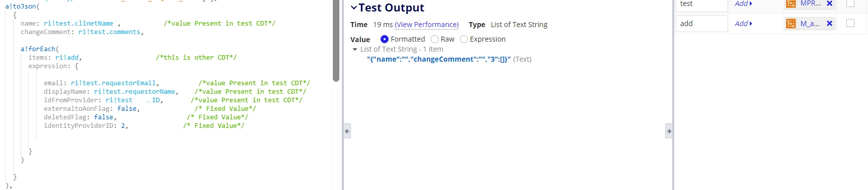Screen dimensions: 868x190
Task: Tick the checkbox in the test row
Action: (x=850, y=3)
